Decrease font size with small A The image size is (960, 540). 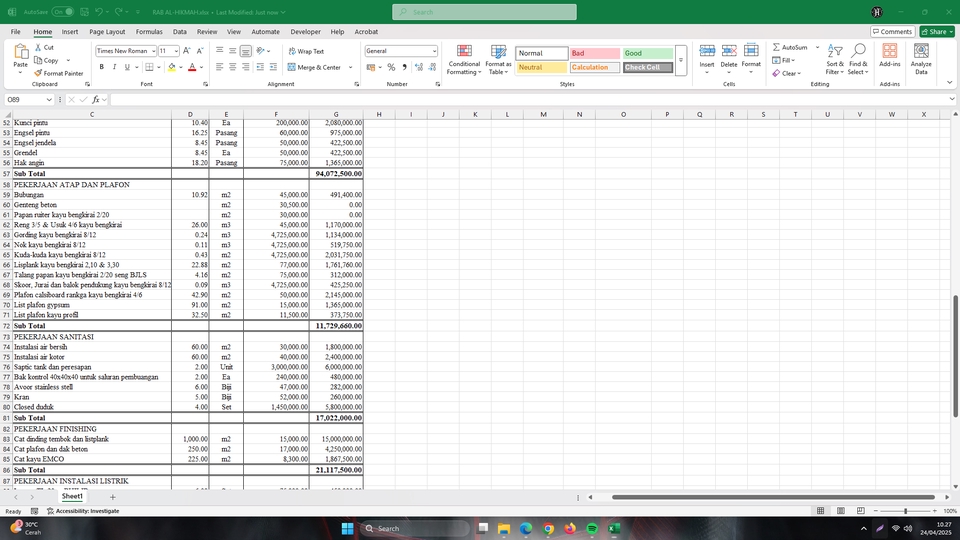[200, 51]
